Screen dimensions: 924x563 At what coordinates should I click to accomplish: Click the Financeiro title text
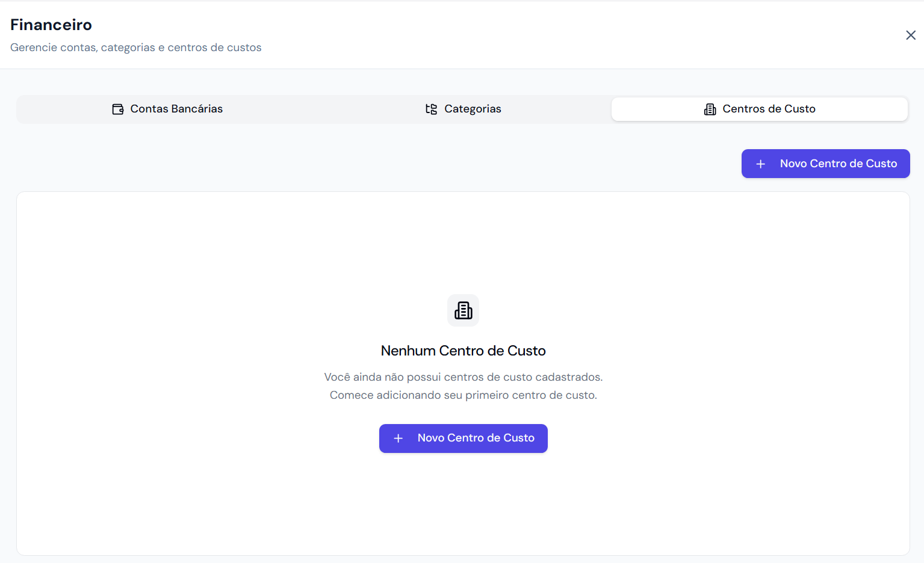51,25
